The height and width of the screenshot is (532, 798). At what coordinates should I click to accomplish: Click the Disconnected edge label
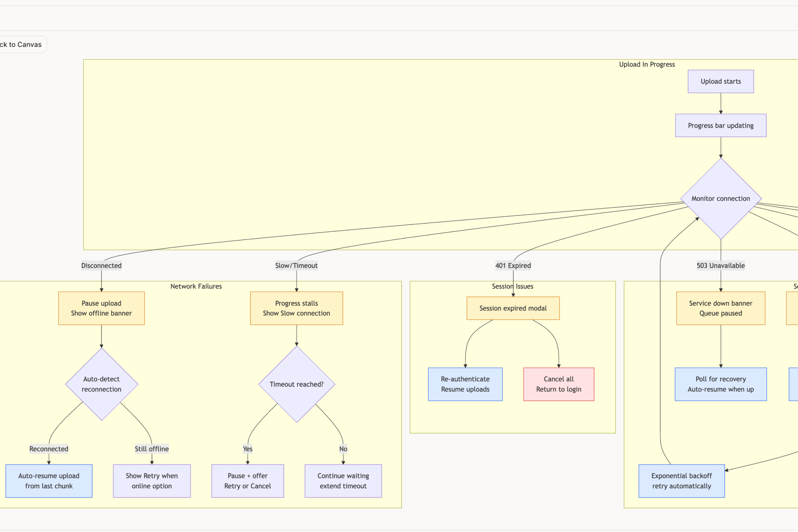pos(101,266)
